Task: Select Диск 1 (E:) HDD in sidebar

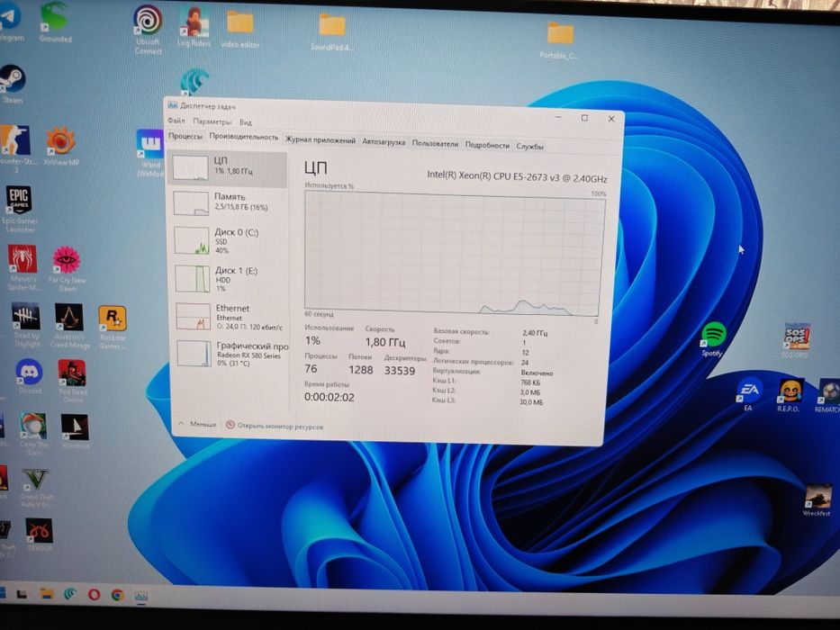Action: pos(229,279)
